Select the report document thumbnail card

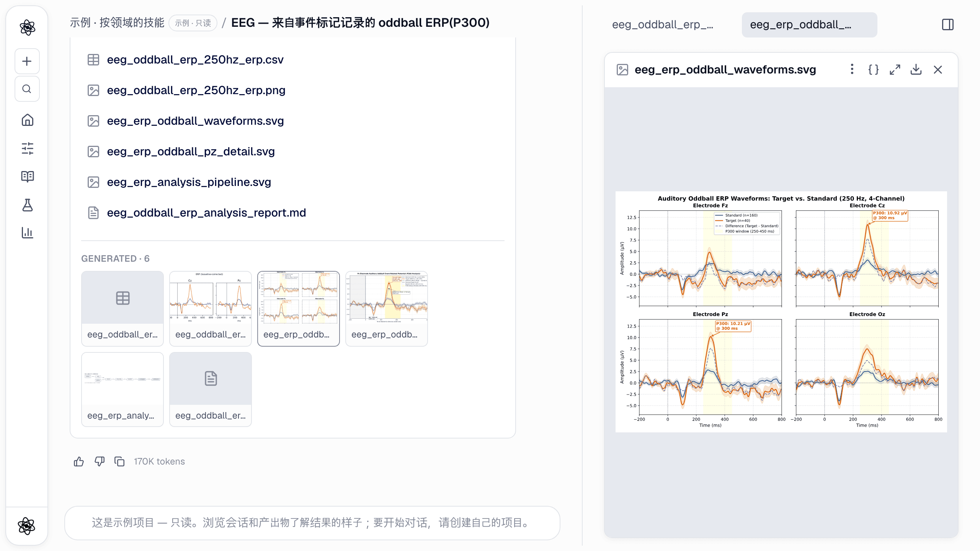[x=211, y=390]
